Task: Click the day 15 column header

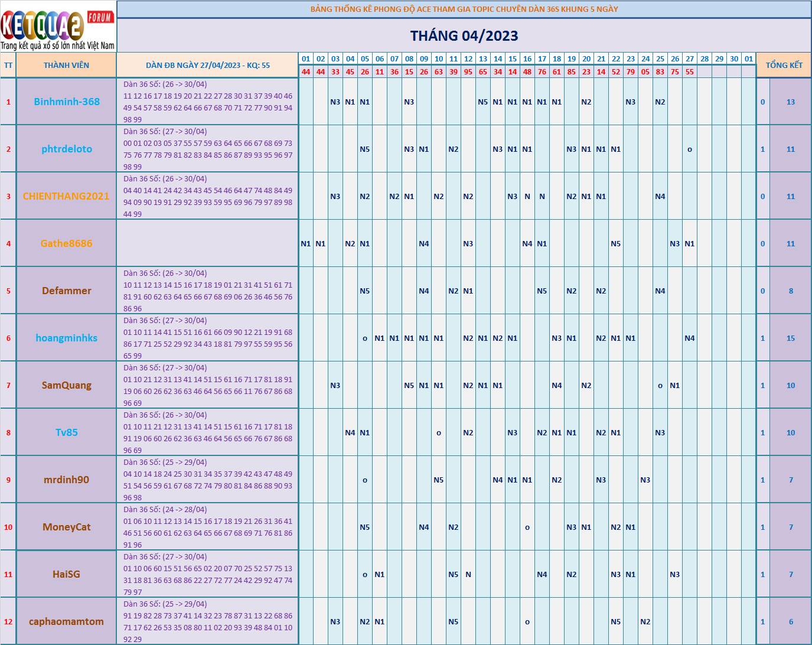Action: (x=513, y=59)
